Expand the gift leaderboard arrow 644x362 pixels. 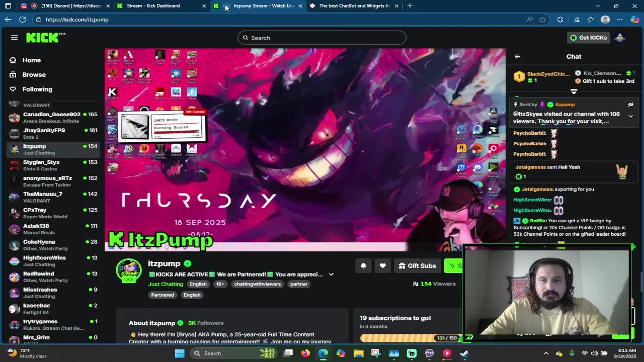pos(574,92)
